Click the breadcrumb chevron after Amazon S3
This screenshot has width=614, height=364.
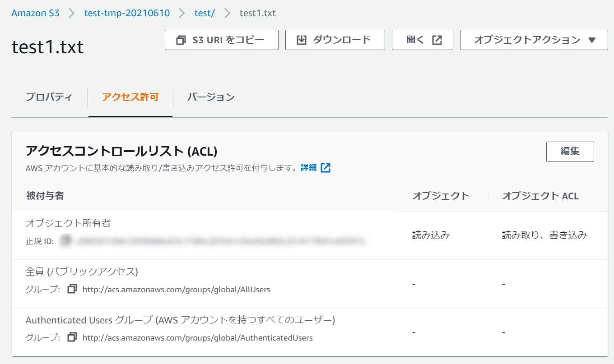click(x=71, y=13)
